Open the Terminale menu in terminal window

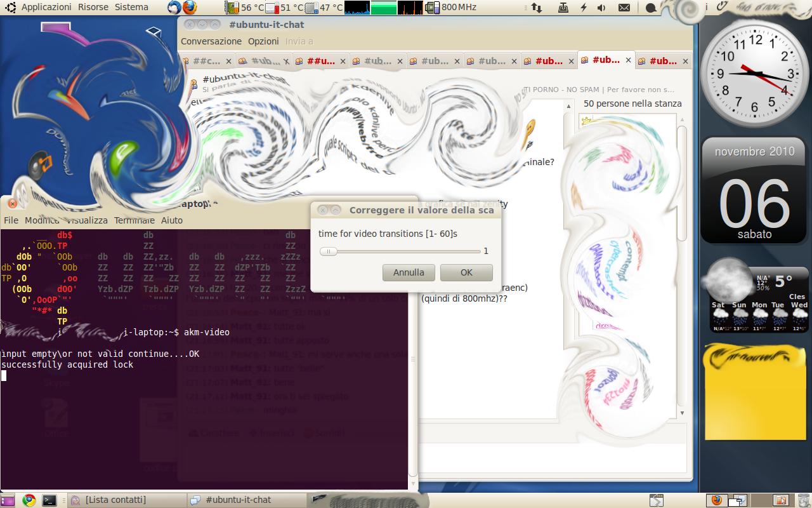click(134, 220)
